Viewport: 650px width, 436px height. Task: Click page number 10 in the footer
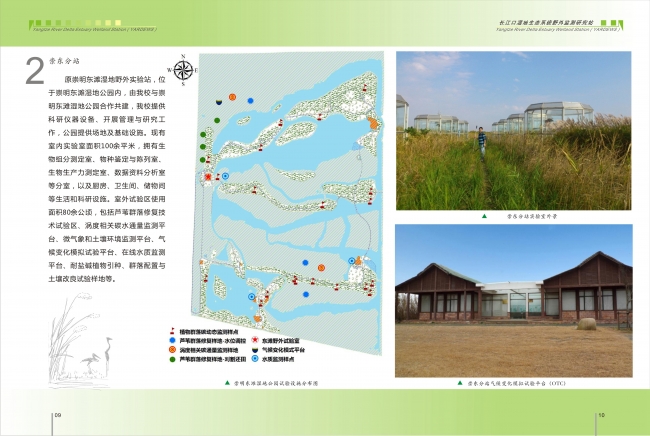600,415
